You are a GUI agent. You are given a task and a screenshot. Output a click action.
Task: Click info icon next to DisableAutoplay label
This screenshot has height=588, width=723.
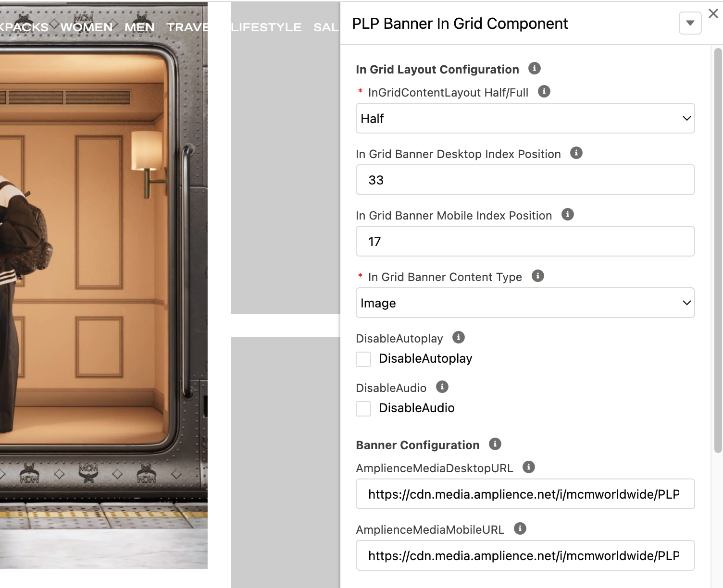458,337
